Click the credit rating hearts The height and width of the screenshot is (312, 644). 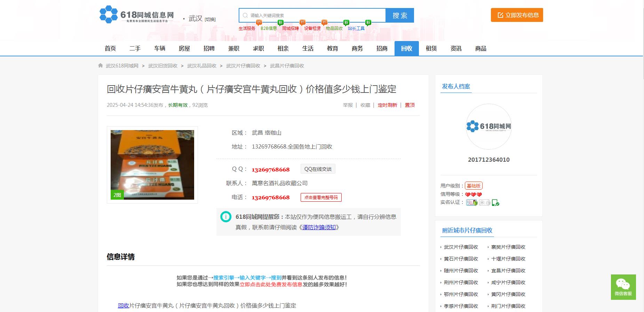pos(474,194)
